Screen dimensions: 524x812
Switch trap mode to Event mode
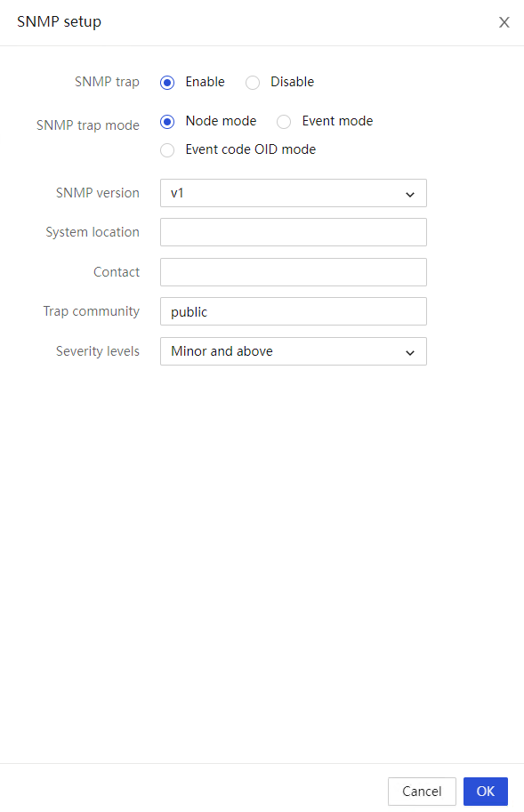(x=284, y=122)
